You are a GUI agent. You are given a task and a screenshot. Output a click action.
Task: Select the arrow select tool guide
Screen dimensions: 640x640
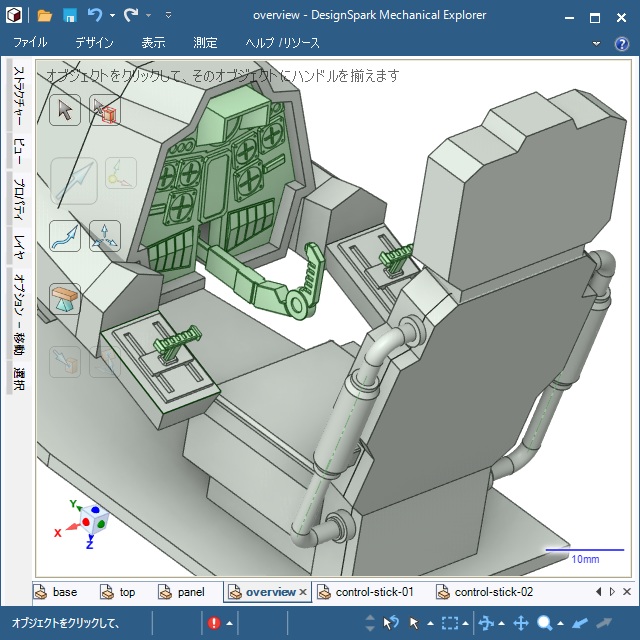click(x=65, y=110)
